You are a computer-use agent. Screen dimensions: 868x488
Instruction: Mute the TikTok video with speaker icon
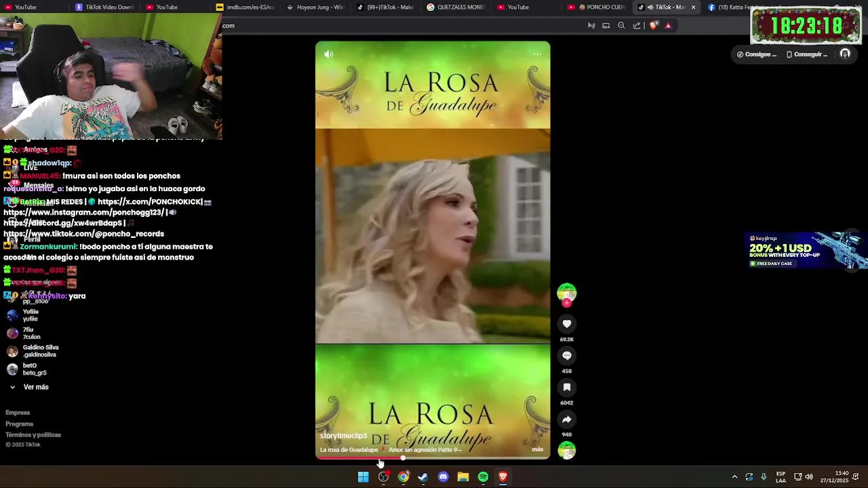coord(329,54)
